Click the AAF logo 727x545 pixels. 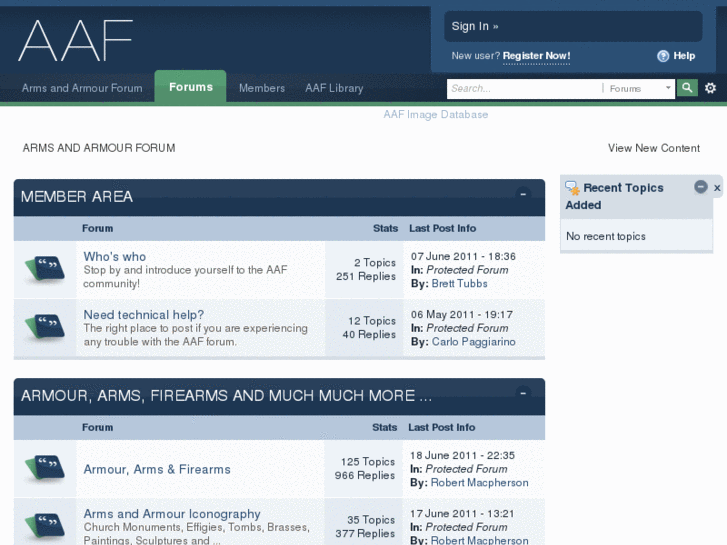75,41
